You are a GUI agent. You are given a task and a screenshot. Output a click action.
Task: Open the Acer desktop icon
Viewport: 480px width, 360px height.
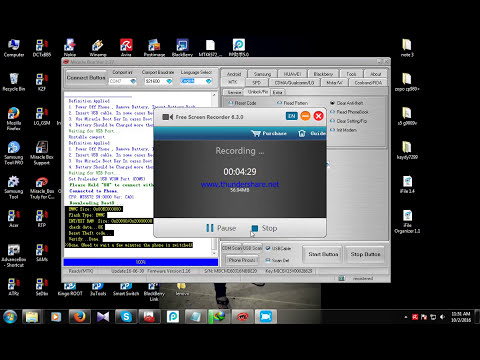coord(14,218)
